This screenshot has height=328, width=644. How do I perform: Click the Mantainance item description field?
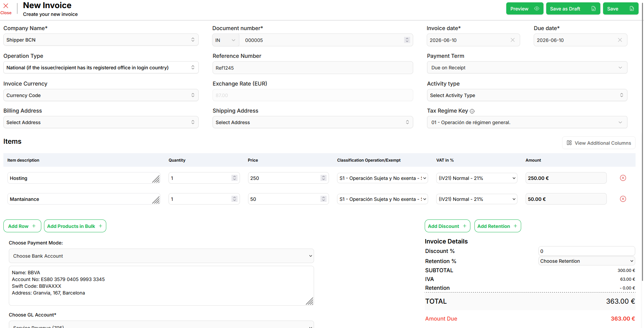coord(84,199)
